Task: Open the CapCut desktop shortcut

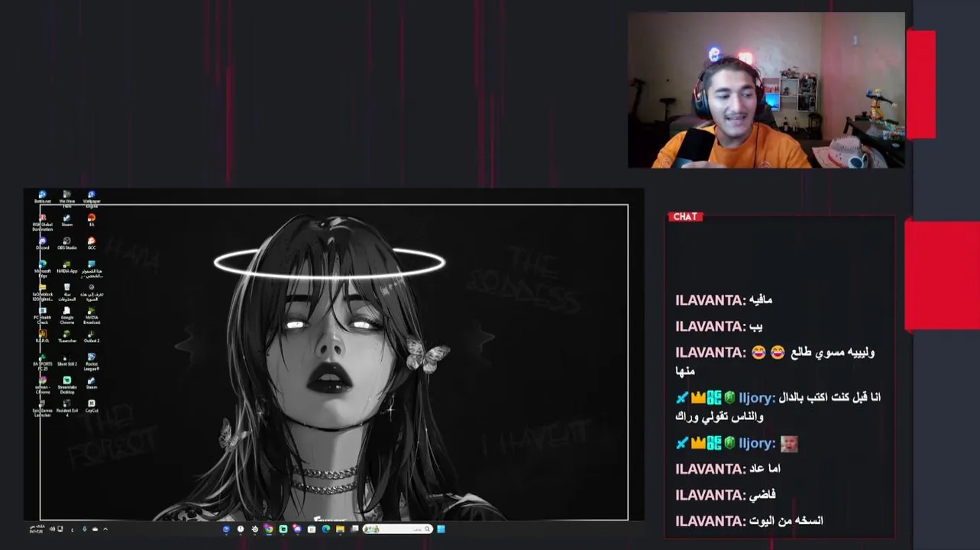Action: click(92, 406)
